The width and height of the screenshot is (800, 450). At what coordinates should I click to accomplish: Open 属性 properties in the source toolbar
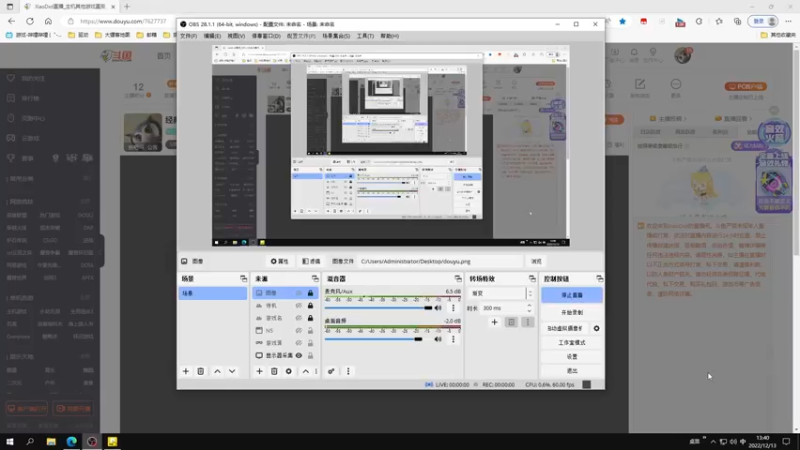[x=280, y=261]
